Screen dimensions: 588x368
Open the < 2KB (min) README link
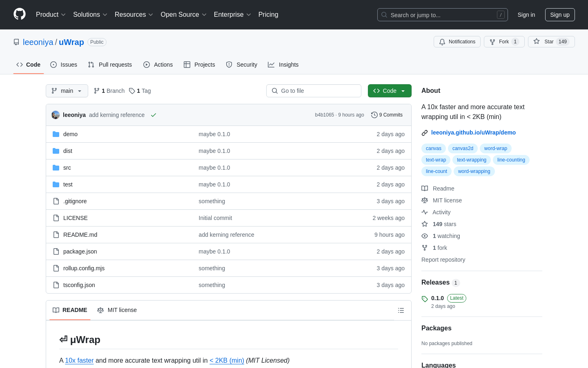point(227,360)
